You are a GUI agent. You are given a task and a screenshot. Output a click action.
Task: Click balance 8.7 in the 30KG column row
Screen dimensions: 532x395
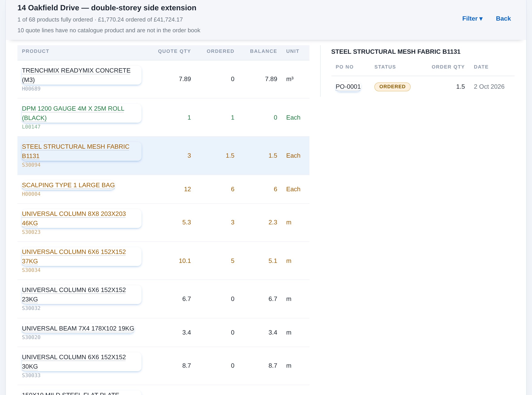[272, 365]
